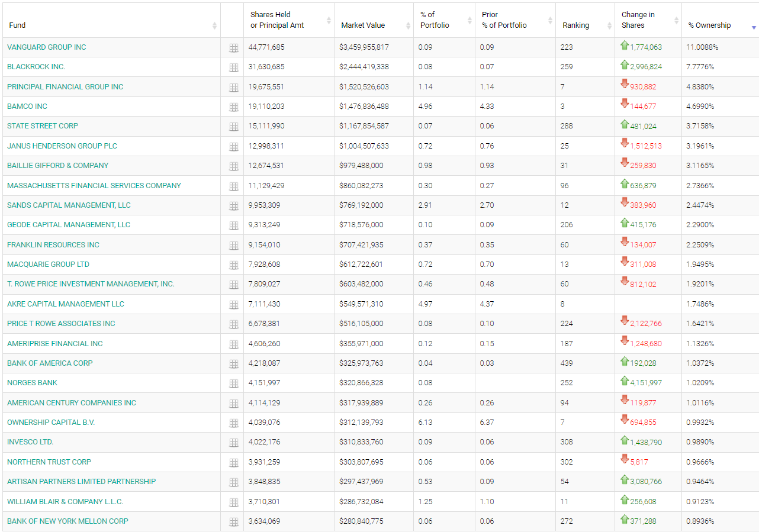Sort by % of Portfolio column header
Screen dimensions: 759x532
(x=444, y=20)
